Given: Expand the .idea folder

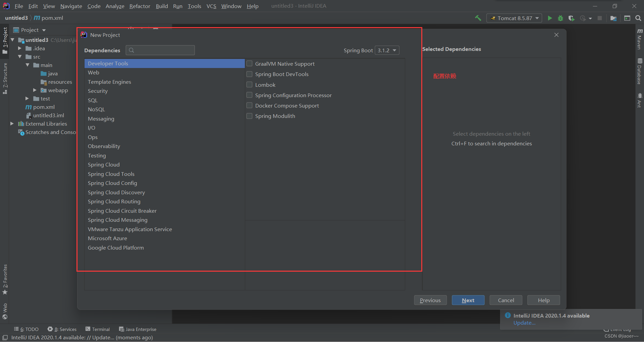Looking at the screenshot, I should (x=20, y=48).
